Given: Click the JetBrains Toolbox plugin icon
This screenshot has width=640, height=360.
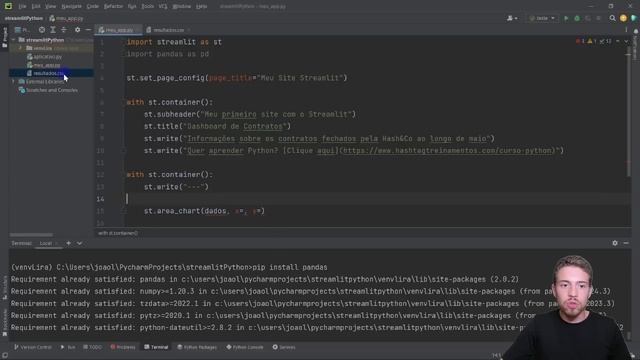Looking at the screenshot, I should (x=634, y=18).
